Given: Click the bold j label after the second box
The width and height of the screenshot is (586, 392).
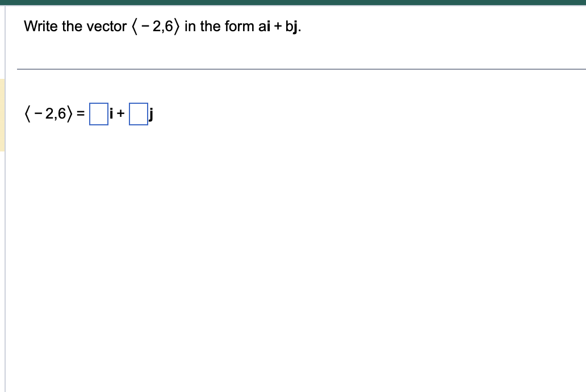Looking at the screenshot, I should (150, 115).
